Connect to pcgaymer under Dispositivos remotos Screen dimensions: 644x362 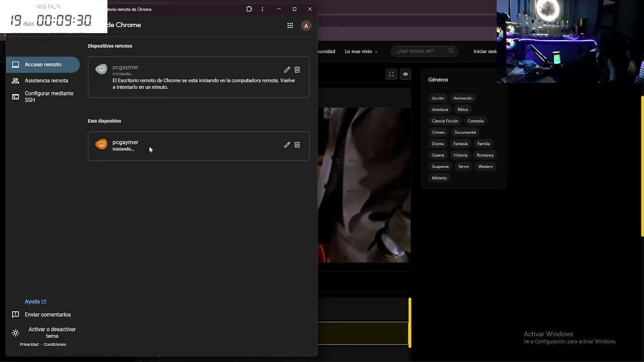[x=198, y=77]
